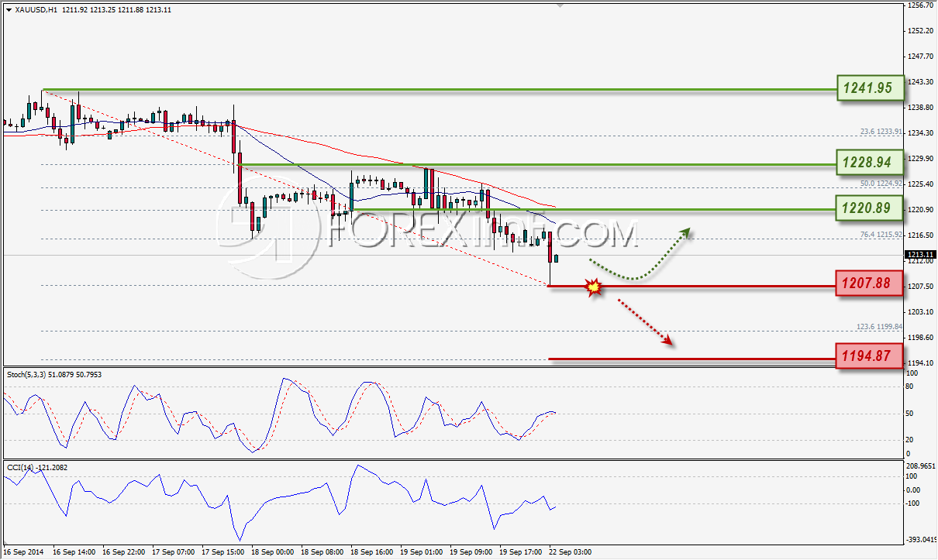The width and height of the screenshot is (938, 560).
Task: Click the Fibonacci label 76.4 1215.92
Action: click(881, 235)
